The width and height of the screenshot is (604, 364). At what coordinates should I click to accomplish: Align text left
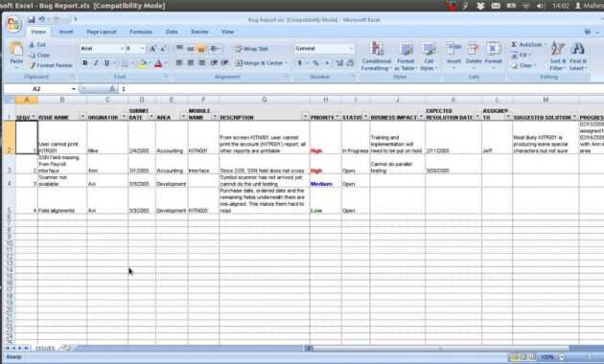click(x=179, y=62)
